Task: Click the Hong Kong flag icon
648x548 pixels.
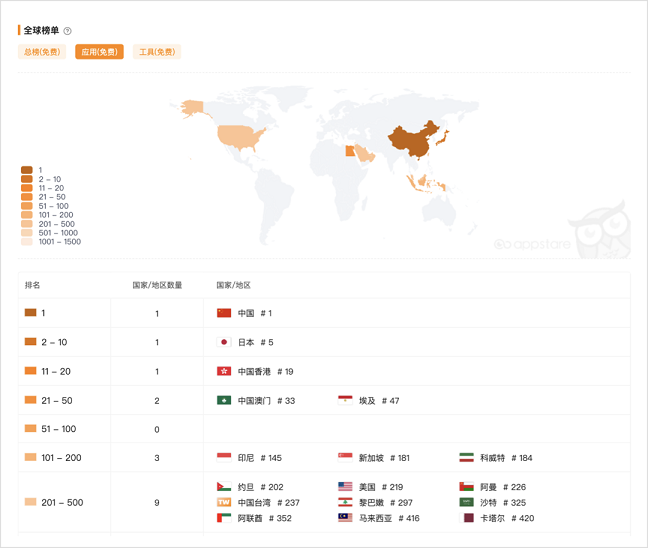Action: 224,371
